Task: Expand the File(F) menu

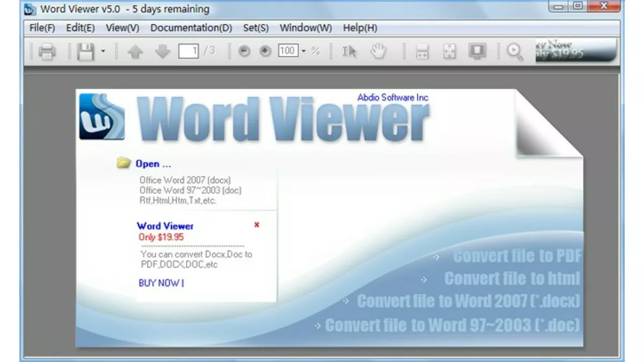Action: (41, 27)
